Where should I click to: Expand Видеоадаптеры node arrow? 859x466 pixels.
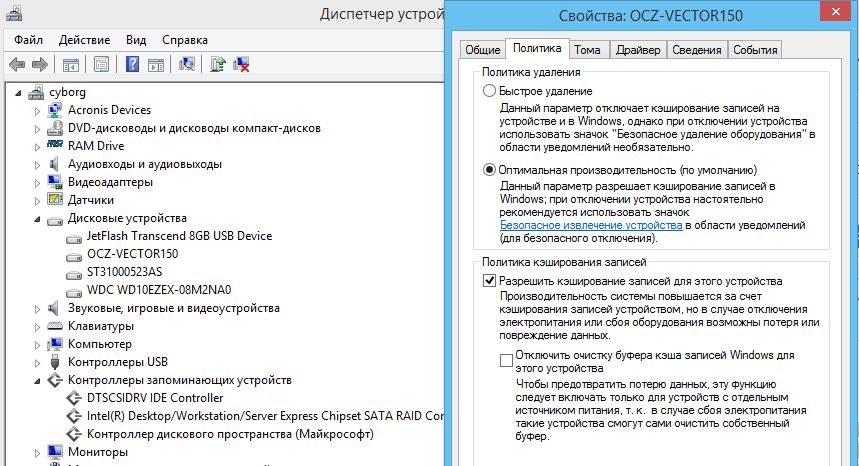tap(37, 183)
